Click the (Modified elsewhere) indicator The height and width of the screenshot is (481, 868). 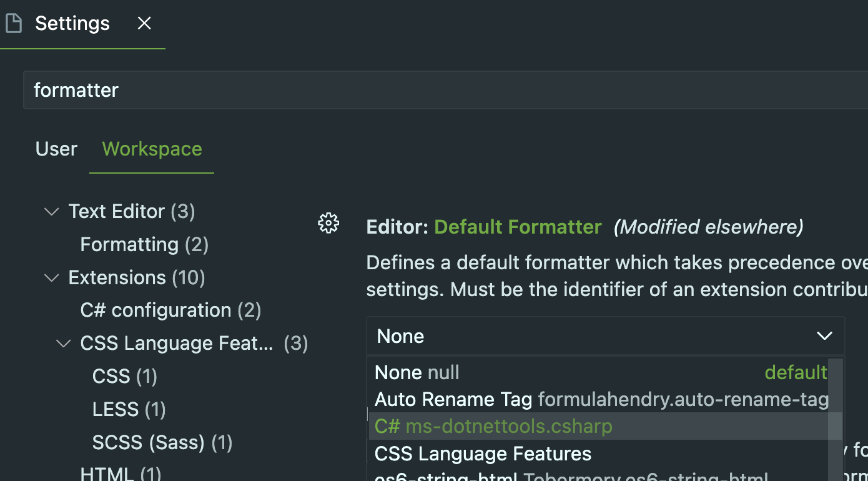tap(708, 227)
